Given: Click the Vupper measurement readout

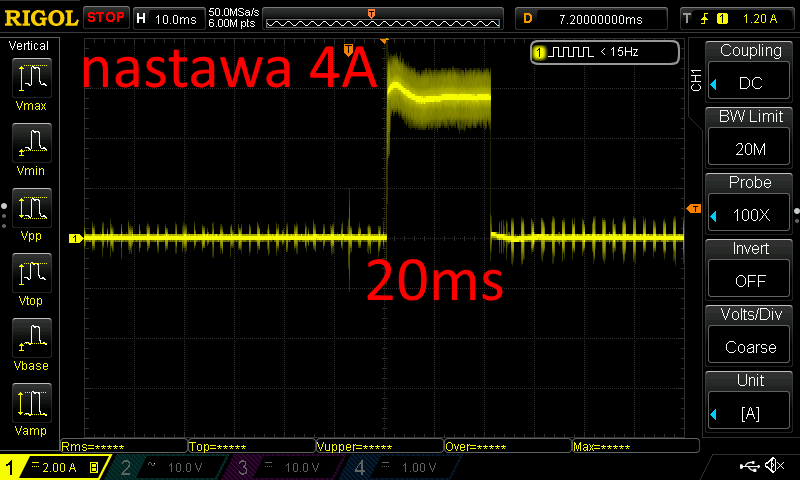Looking at the screenshot, I should pyautogui.click(x=380, y=447).
